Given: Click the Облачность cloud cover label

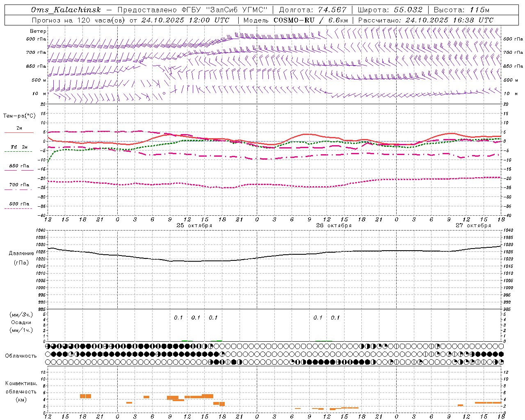Looking at the screenshot, I should pos(21,356).
